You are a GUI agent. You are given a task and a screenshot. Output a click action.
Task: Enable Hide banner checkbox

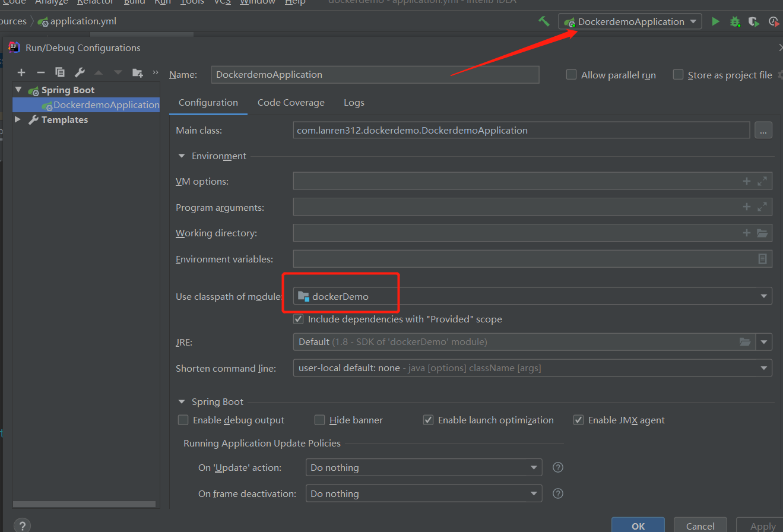coord(320,420)
